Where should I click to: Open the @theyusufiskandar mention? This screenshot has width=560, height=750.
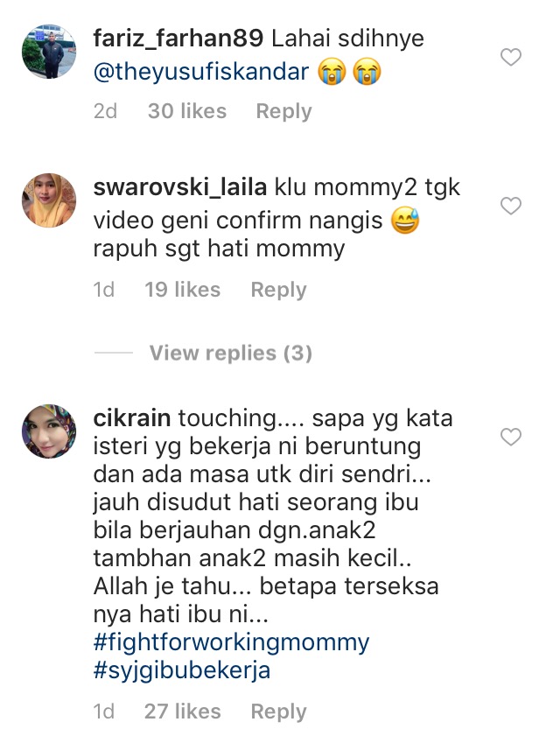click(x=201, y=73)
